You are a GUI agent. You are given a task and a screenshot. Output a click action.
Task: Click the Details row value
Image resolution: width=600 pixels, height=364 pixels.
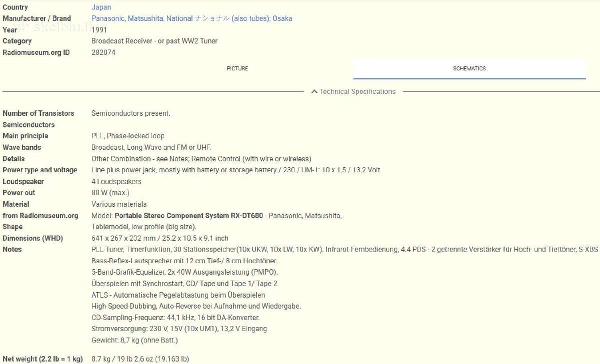[x=201, y=159]
